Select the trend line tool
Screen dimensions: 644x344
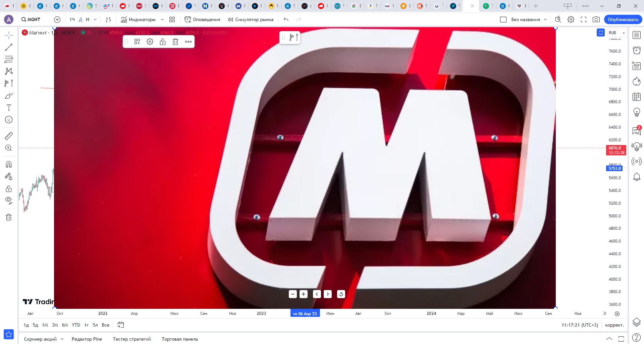pyautogui.click(x=9, y=47)
